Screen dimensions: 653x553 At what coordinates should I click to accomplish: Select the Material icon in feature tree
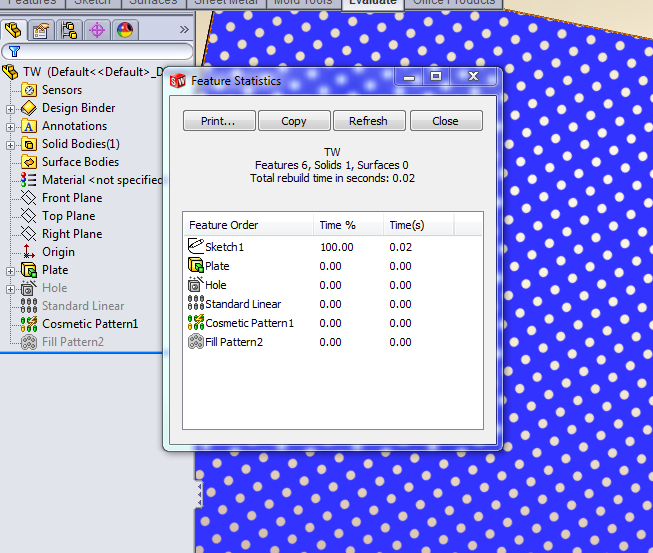pos(28,180)
